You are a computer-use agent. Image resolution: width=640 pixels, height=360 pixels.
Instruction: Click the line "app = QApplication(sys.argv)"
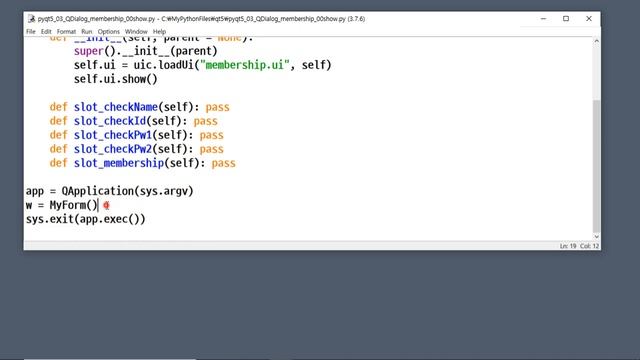coord(109,191)
